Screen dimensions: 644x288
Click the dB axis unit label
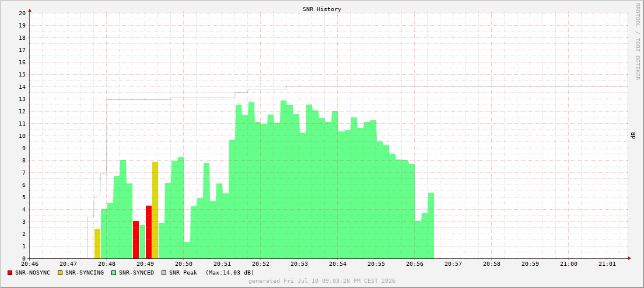[633, 136]
